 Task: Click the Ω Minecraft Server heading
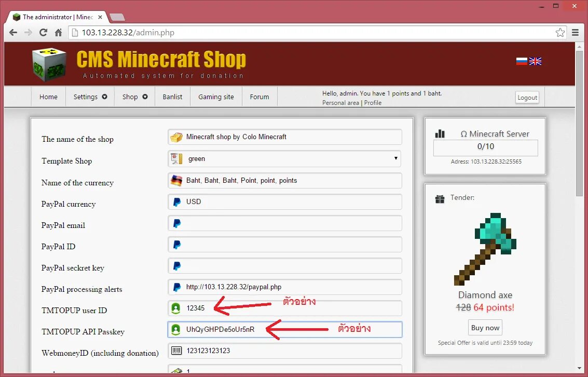pyautogui.click(x=495, y=134)
